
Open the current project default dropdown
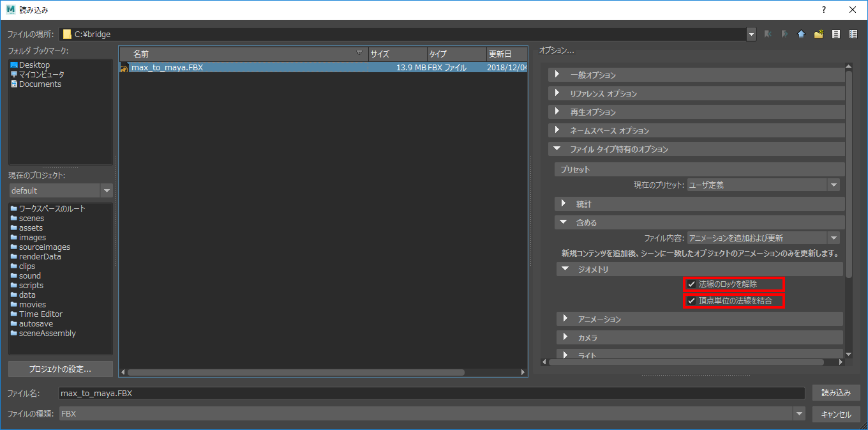pos(61,190)
